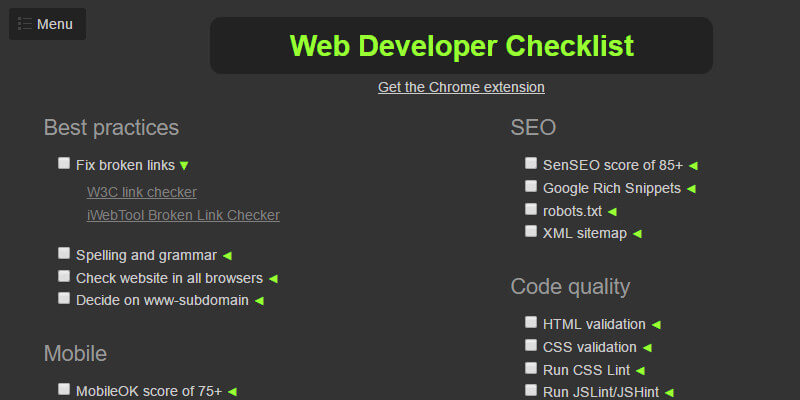Expand the robots.txt arrow
The height and width of the screenshot is (400, 800).
[612, 211]
